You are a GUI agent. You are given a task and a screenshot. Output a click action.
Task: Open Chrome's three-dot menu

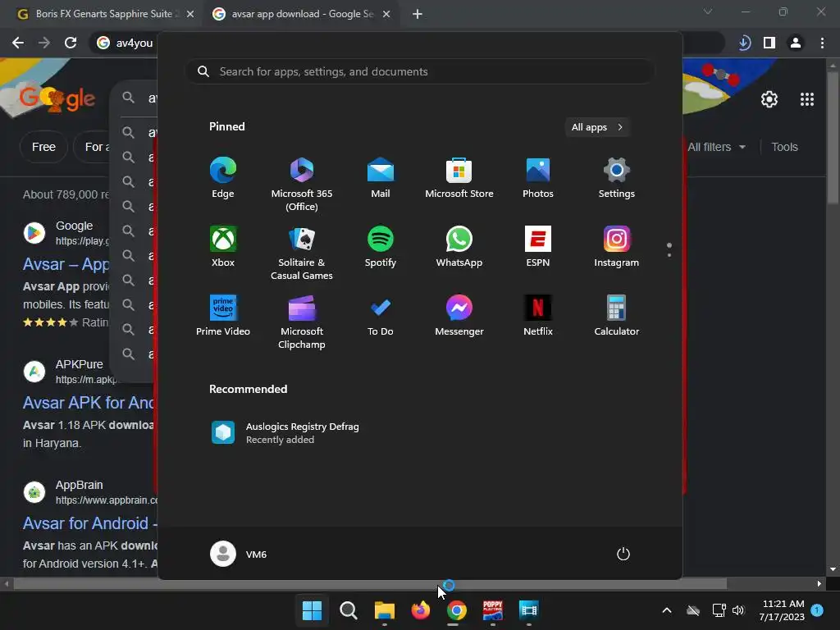pos(822,43)
